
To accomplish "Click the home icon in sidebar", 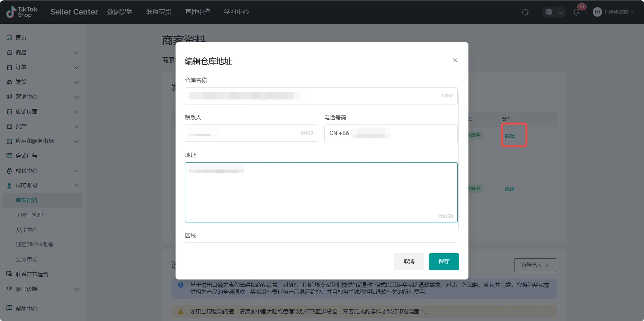I will click(x=9, y=37).
